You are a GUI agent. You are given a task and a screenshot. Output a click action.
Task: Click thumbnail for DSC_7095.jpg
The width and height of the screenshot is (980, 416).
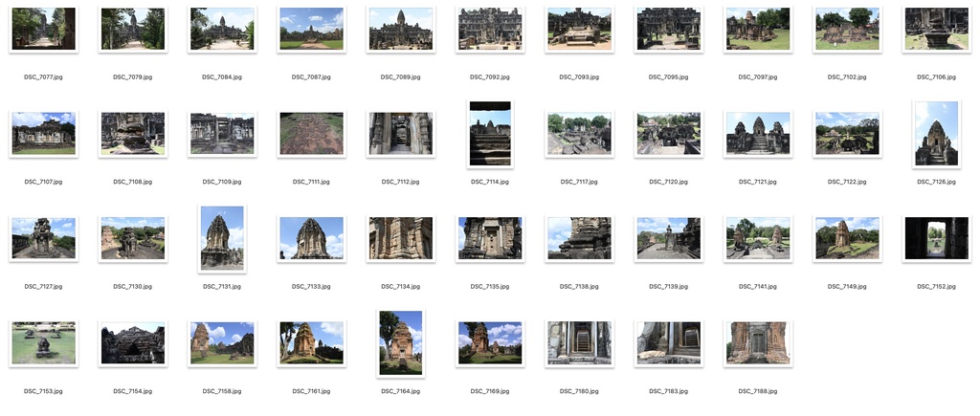point(669,29)
